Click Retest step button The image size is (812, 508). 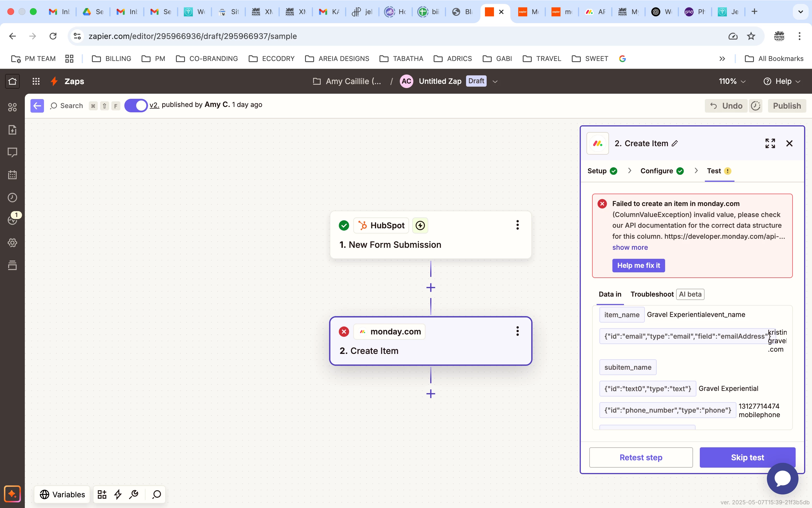641,457
